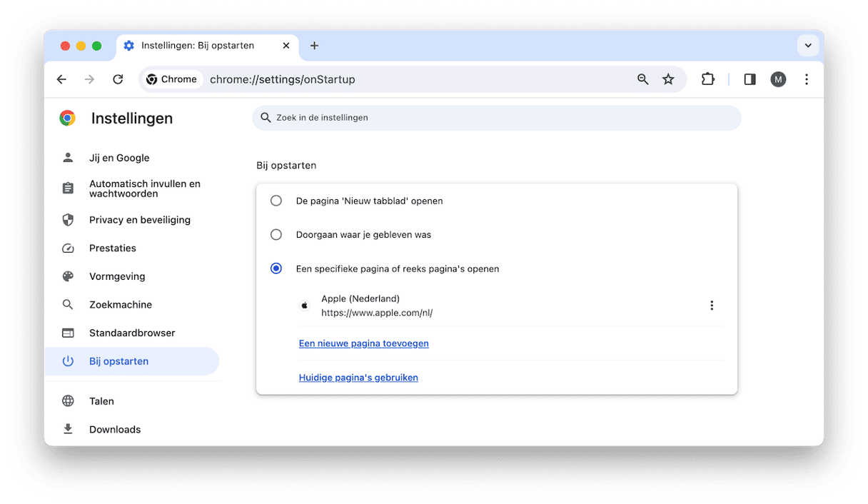The image size is (868, 504).
Task: Select 'De pagina Nieuw tabblad openen' radio
Action: (x=276, y=201)
